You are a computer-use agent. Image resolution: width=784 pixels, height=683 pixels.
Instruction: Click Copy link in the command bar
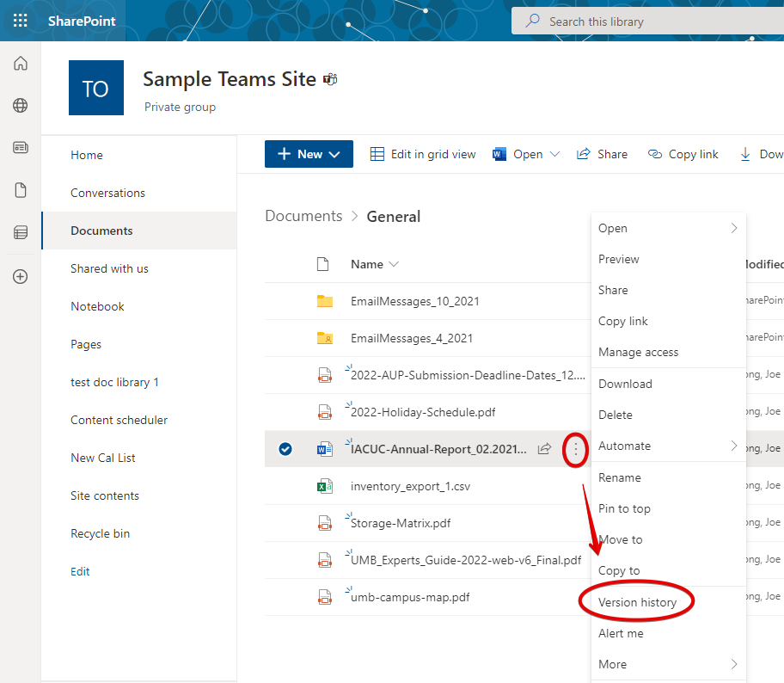(x=683, y=154)
